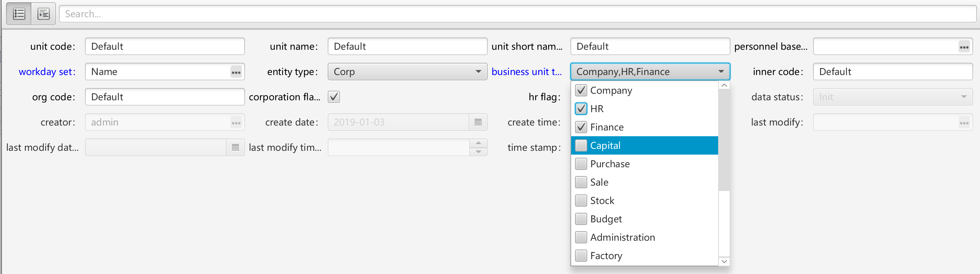Decrease last modify time spinner down
980x274 pixels.
pos(478,152)
